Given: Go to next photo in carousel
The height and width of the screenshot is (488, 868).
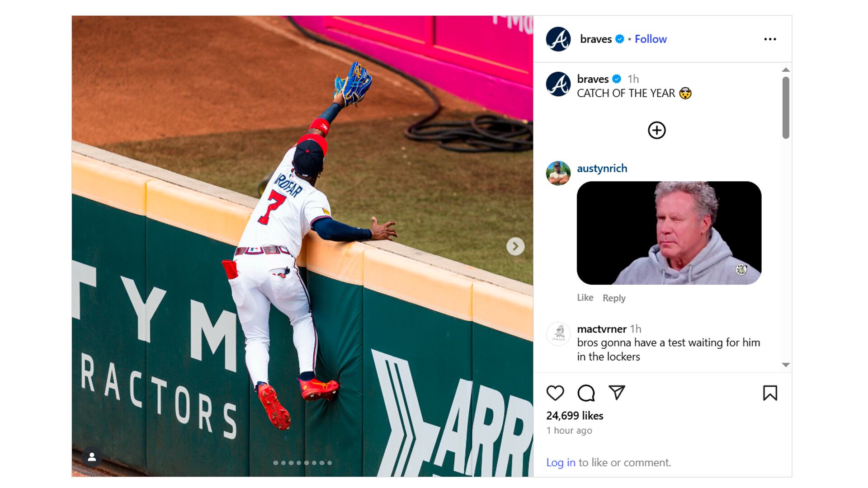Looking at the screenshot, I should tap(515, 246).
